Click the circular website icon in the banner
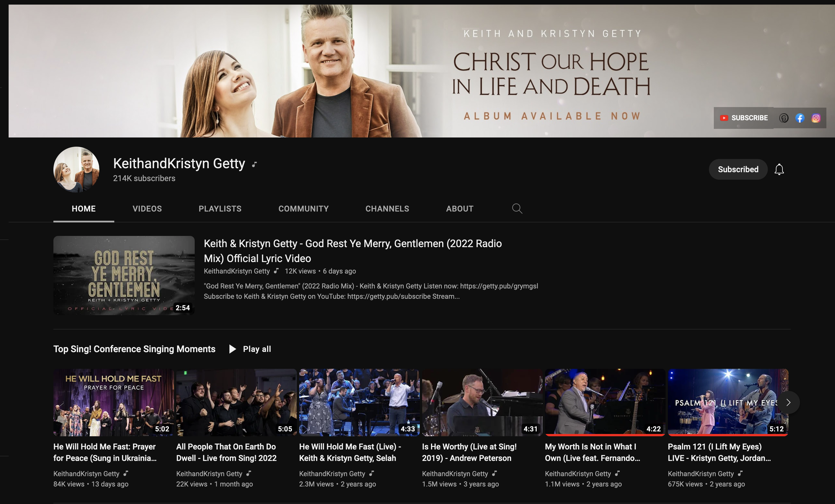Screen dimensions: 835x504 click(784, 118)
